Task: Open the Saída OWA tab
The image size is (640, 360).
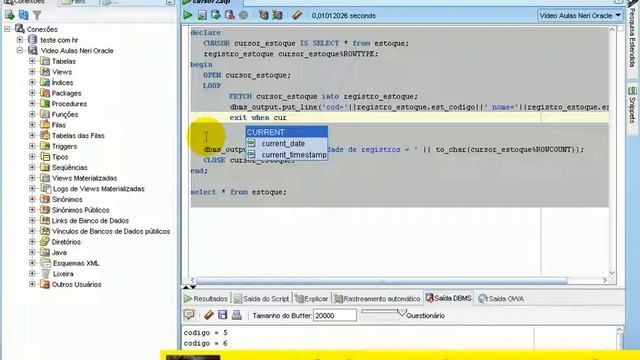Action: tap(501, 299)
